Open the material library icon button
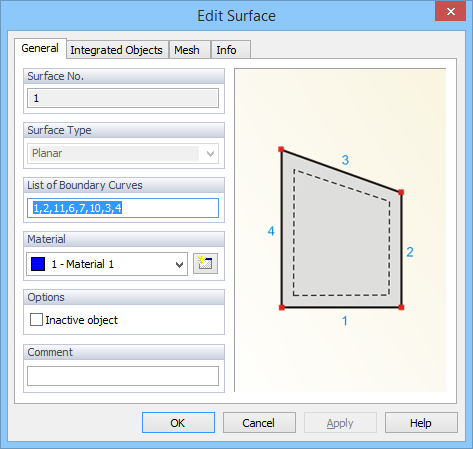The image size is (473, 449). 205,264
